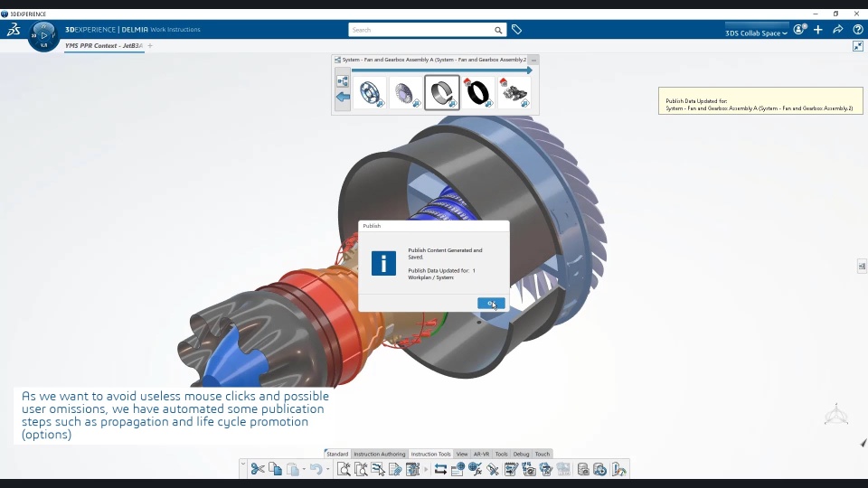The width and height of the screenshot is (868, 488).
Task: Click the blue back arrow in System panel
Action: coord(343,97)
